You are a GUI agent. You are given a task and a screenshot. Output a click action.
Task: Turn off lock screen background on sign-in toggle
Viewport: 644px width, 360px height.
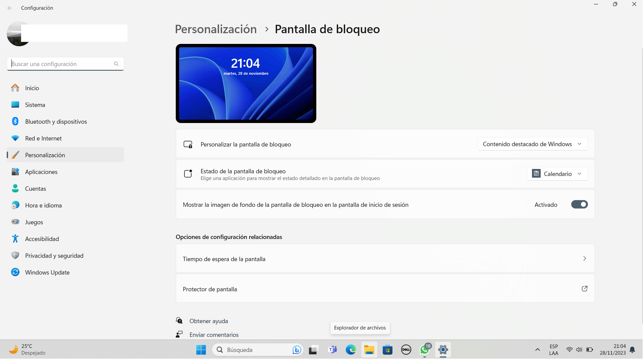(579, 204)
